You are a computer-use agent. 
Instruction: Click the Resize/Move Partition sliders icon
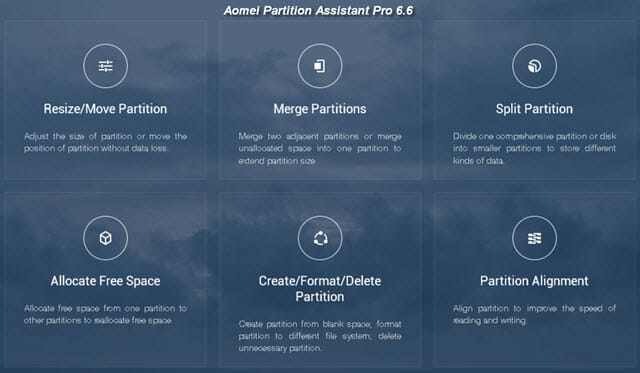105,66
